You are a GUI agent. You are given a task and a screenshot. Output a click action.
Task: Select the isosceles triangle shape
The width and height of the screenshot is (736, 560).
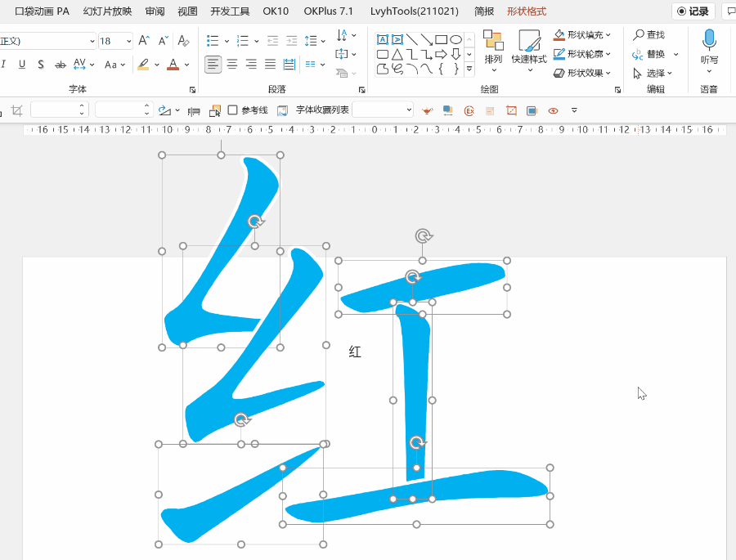point(397,55)
